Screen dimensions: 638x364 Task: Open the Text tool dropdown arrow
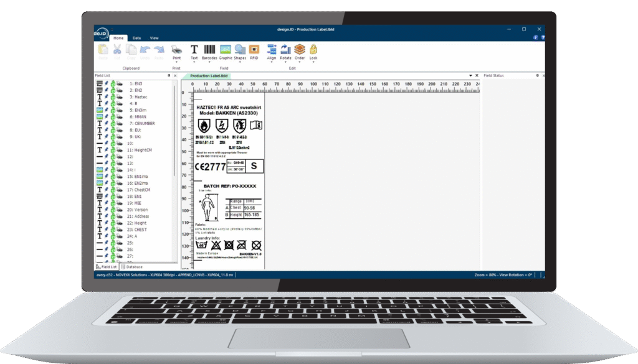coord(194,62)
